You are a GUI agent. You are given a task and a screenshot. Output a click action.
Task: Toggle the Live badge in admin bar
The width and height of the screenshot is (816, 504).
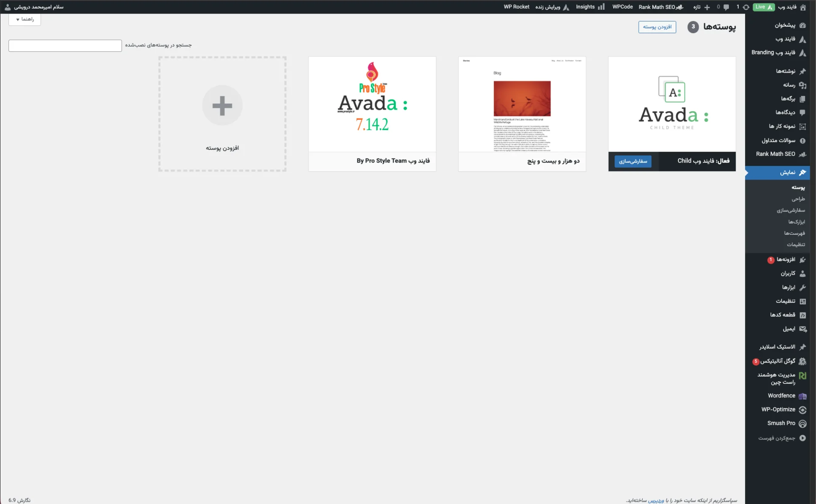click(x=764, y=7)
